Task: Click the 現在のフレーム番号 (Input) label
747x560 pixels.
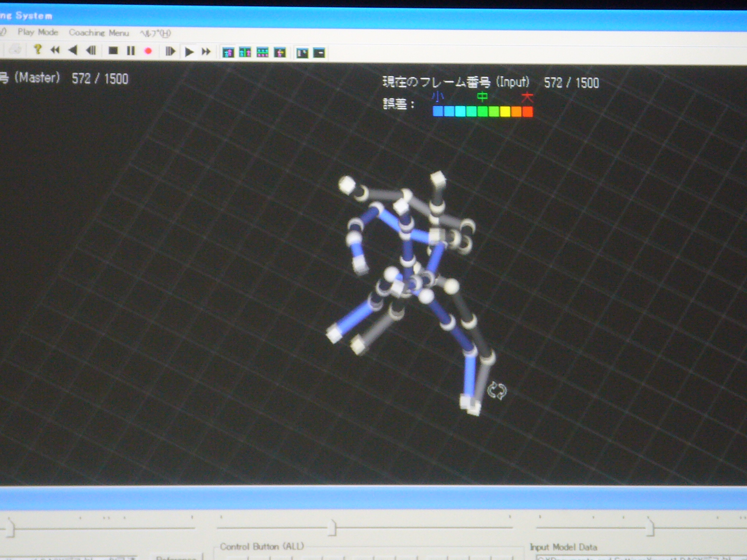Action: pos(456,82)
